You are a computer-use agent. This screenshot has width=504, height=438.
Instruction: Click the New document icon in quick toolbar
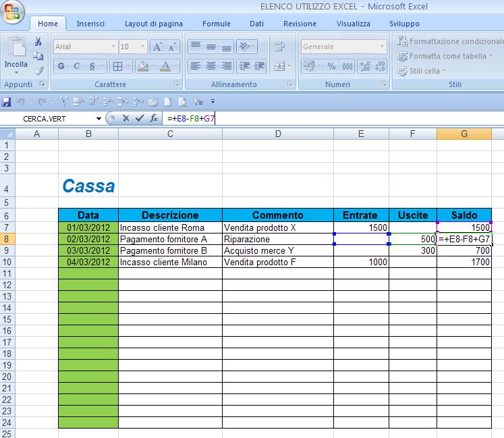(x=168, y=102)
